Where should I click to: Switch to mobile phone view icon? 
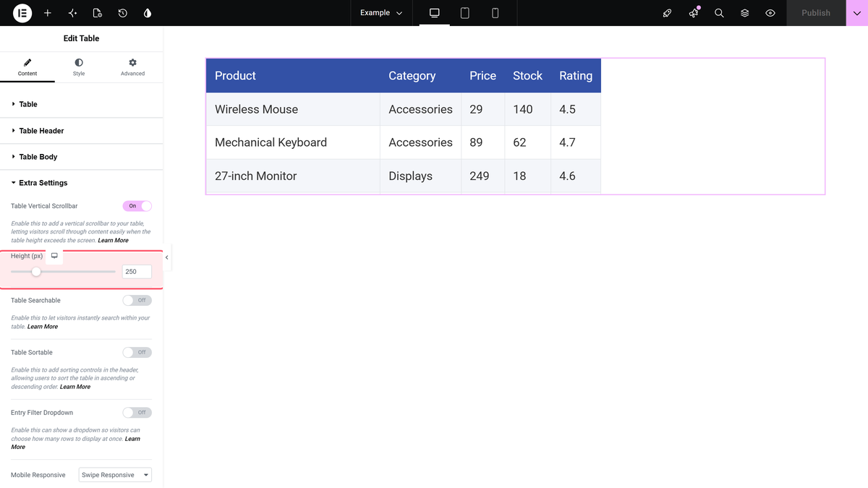coord(495,13)
